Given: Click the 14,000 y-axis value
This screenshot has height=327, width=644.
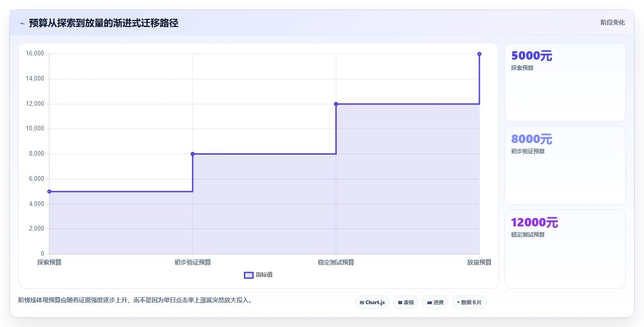Looking at the screenshot, I should (35, 79).
